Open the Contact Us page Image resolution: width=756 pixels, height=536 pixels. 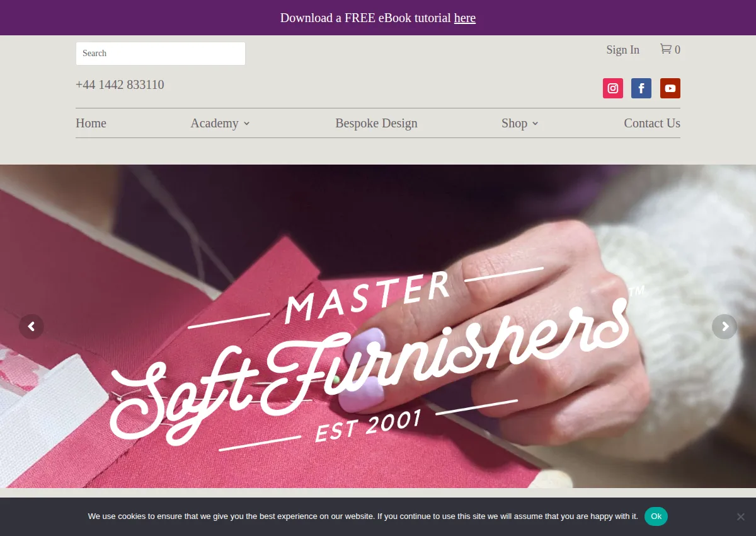coord(652,123)
